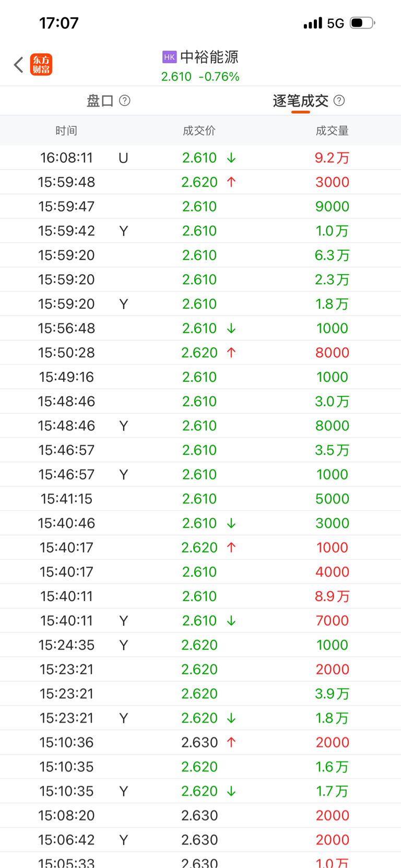Viewport: 401px width, 868px height.
Task: Tap the back arrow icon
Action: pos(19,65)
